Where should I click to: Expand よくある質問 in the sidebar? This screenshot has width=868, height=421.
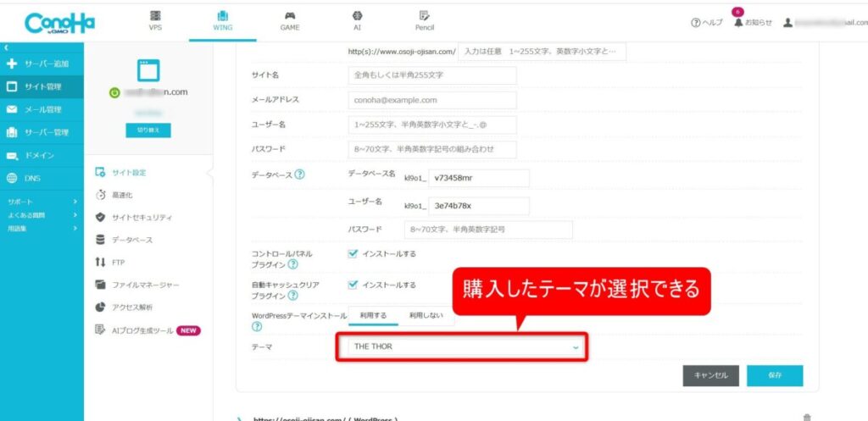click(42, 214)
